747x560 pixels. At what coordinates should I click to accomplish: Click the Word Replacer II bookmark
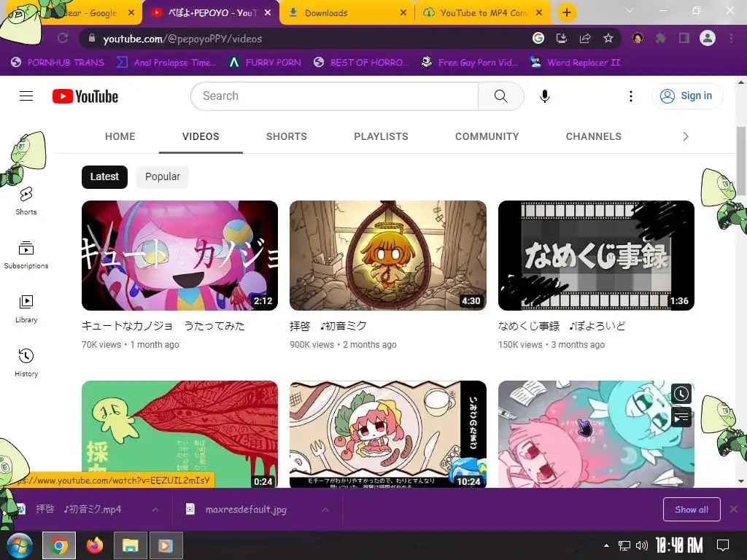pyautogui.click(x=575, y=63)
